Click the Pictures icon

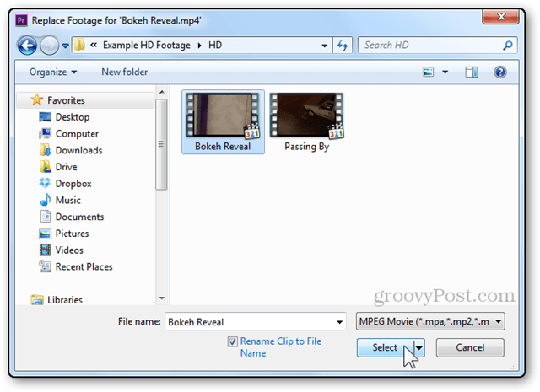click(x=45, y=234)
